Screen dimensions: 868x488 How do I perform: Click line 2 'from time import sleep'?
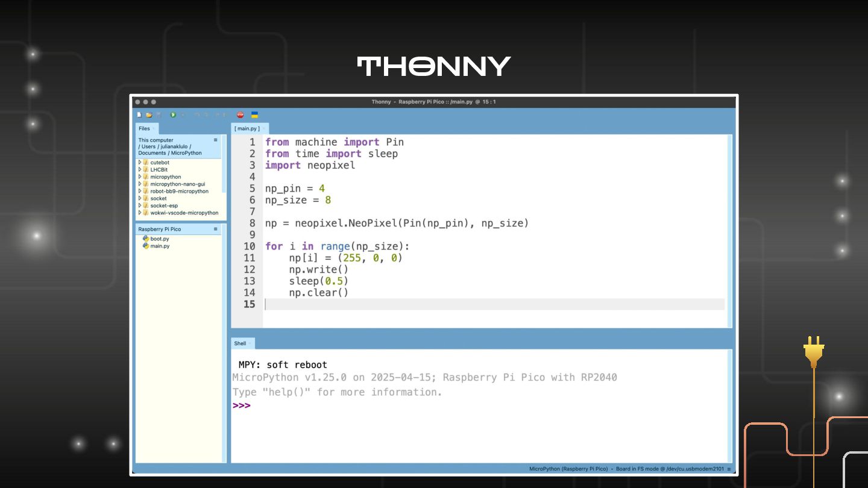click(332, 154)
